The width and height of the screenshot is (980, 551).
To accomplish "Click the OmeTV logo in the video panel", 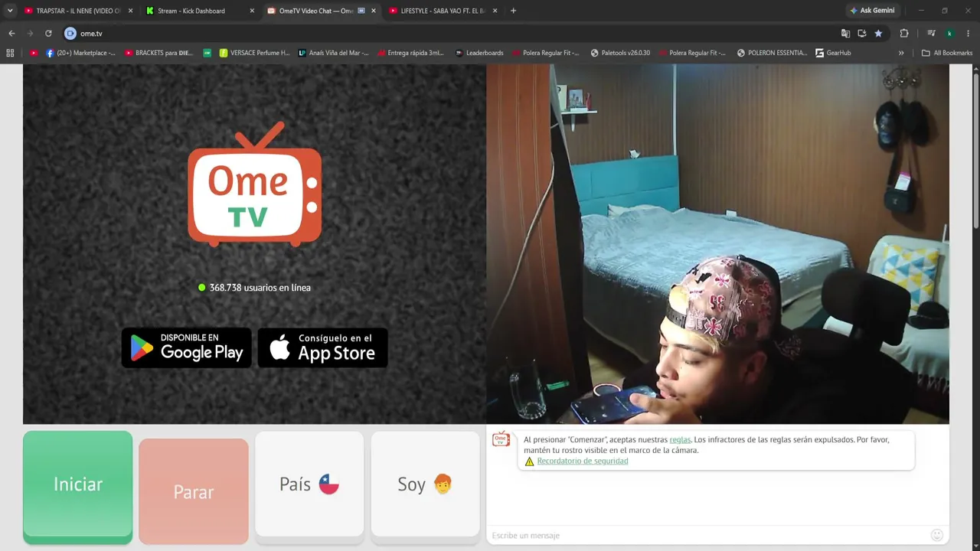I will point(254,184).
